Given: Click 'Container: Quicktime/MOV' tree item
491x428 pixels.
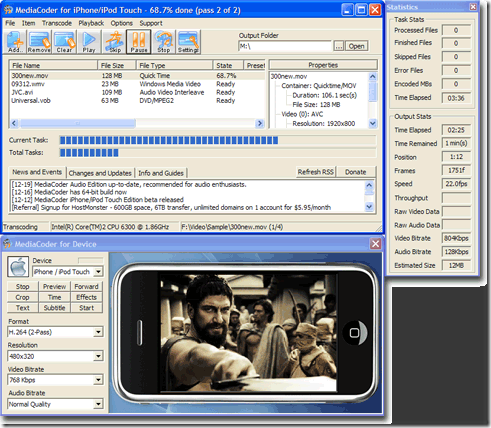Looking at the screenshot, I should (319, 86).
